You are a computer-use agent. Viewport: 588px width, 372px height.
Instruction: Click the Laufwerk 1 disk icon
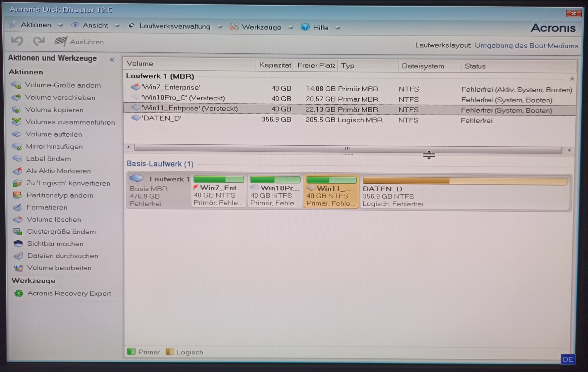[x=136, y=179]
